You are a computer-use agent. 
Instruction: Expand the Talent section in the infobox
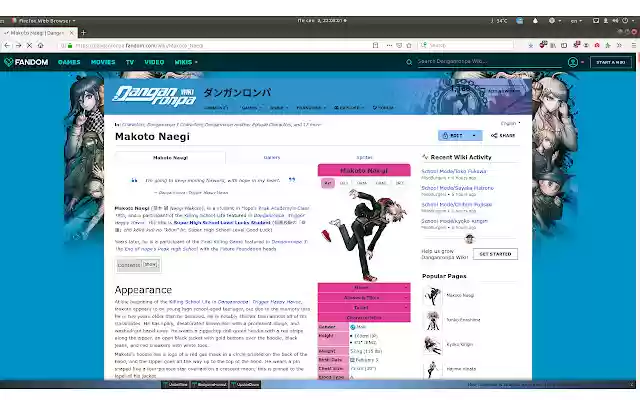[364, 307]
